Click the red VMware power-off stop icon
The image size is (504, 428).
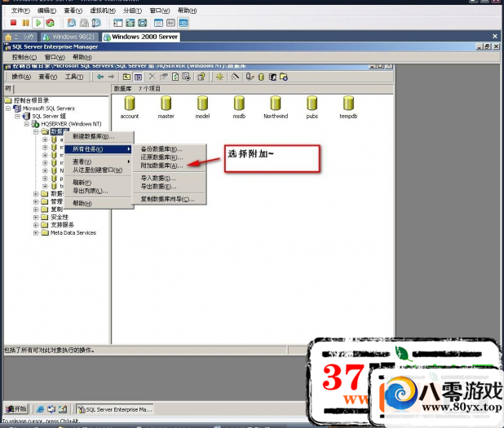13,23
